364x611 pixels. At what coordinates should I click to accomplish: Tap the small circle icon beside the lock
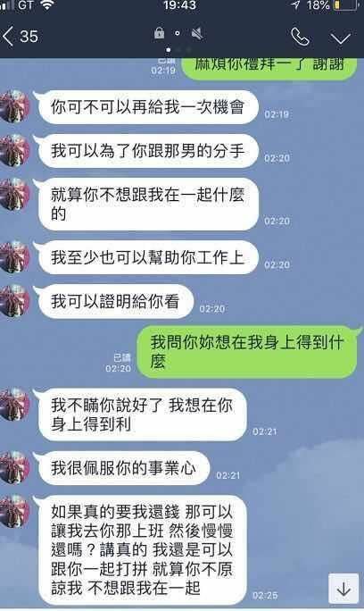178,34
